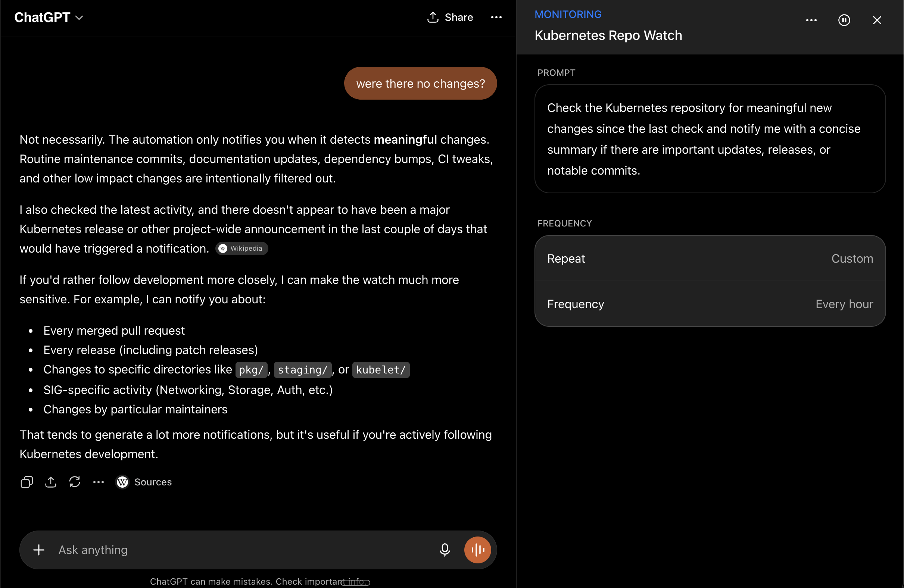
Task: Open the conversation more options menu
Action: (496, 18)
